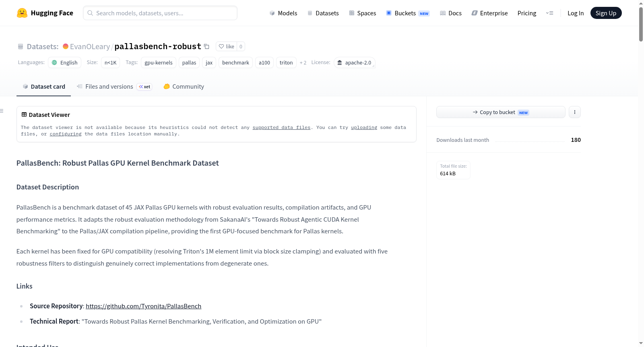The height and width of the screenshot is (347, 644).
Task: Go to Spaces in the top navigation
Action: pos(362,13)
